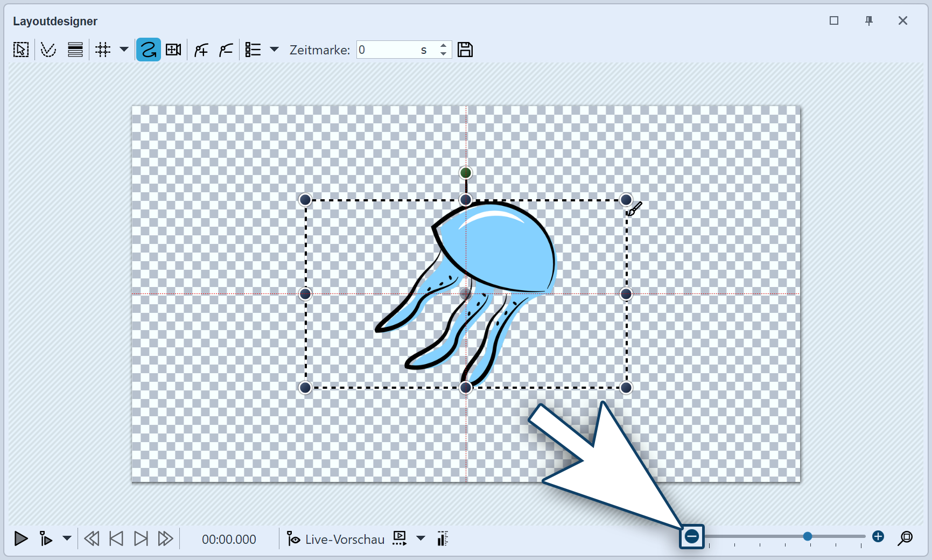Viewport: 932px width, 560px height.
Task: Click into the Zeitmarke input field
Action: pyautogui.click(x=388, y=50)
